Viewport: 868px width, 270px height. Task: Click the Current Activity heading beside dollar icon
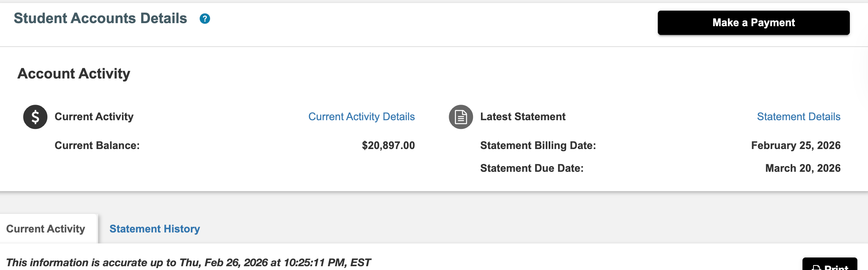(x=94, y=117)
